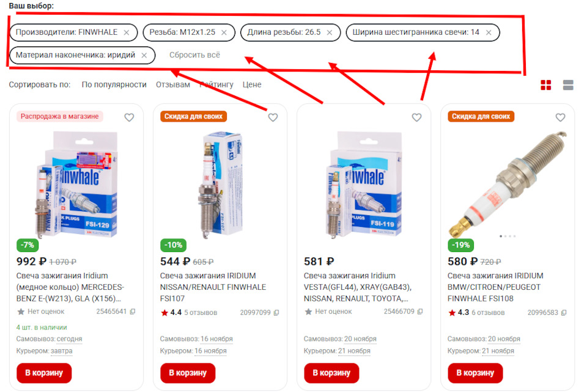The width and height of the screenshot is (587, 392).
Task: Remove the Материал наконечника: иридий filter
Action: click(144, 56)
